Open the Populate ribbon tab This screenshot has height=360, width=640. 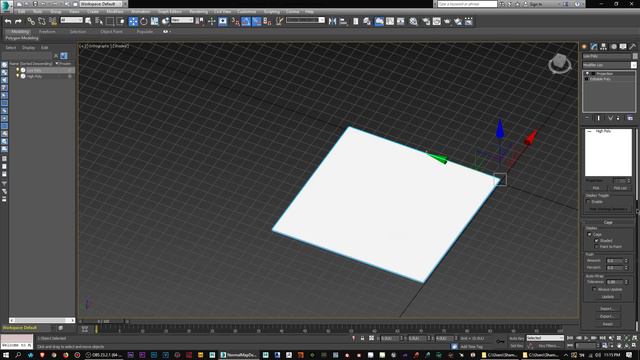[144, 31]
